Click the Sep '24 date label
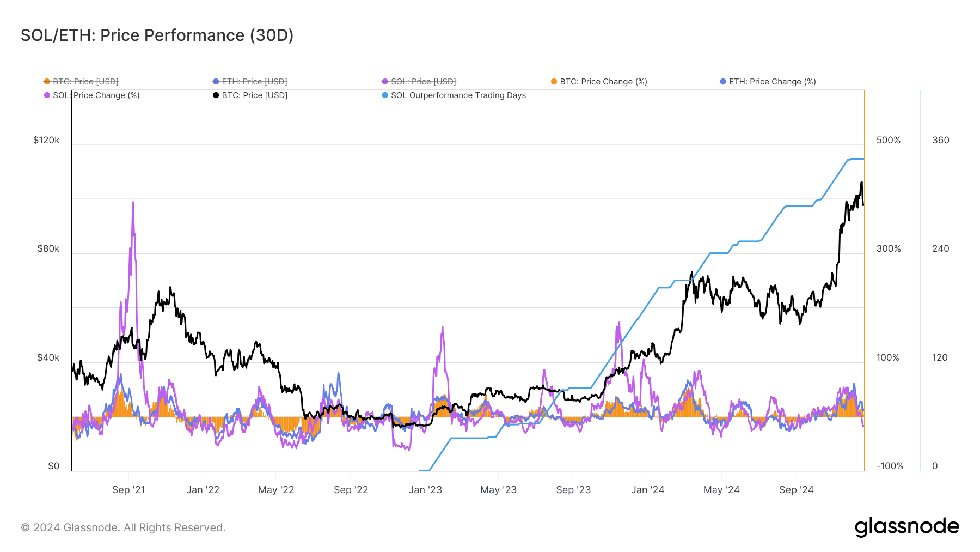980x552 pixels. pyautogui.click(x=796, y=490)
